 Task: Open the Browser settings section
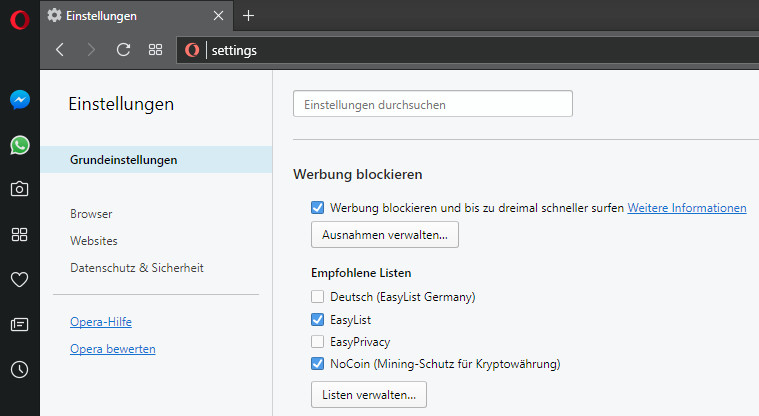pyautogui.click(x=91, y=214)
